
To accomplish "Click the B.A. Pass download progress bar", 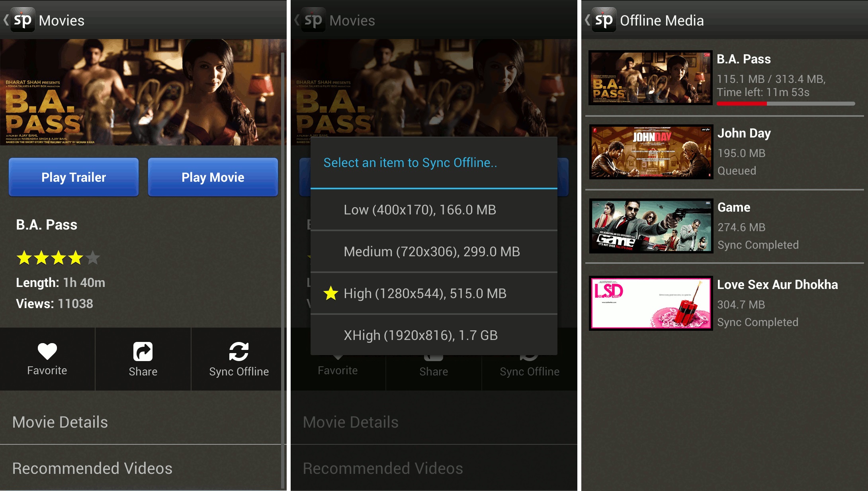I will [786, 104].
